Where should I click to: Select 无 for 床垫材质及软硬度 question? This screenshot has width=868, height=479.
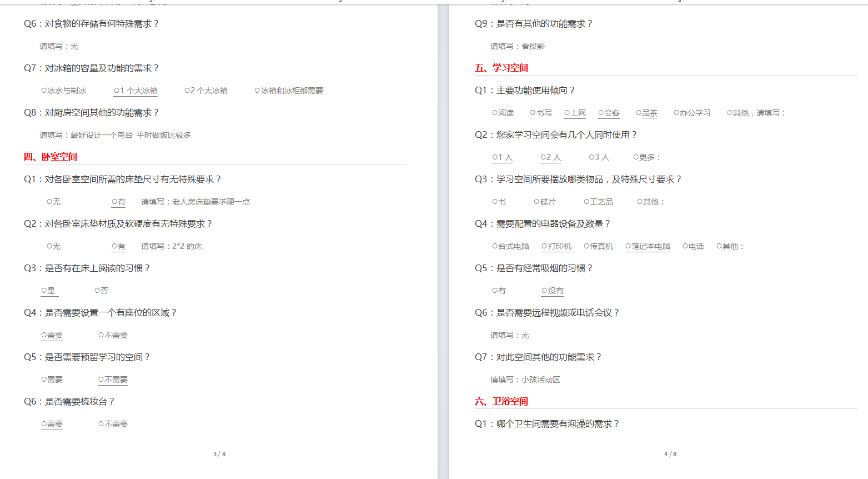(53, 246)
